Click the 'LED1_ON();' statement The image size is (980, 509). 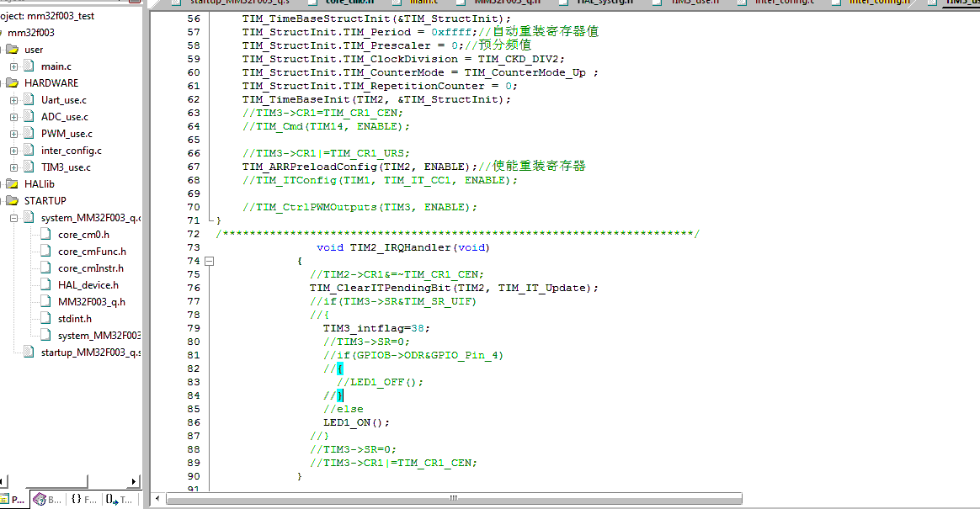click(356, 422)
